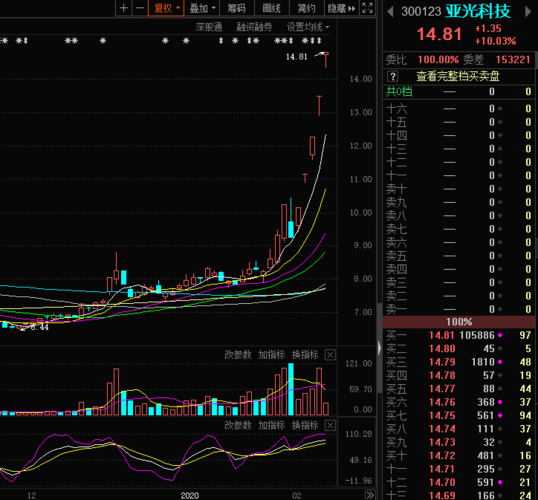Open the 叠加 dropdown menu
Screen dimensions: 538x500
tap(202, 8)
